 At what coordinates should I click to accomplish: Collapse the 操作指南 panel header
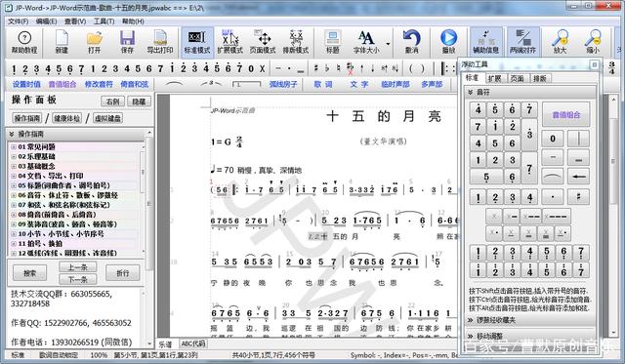coord(12,134)
